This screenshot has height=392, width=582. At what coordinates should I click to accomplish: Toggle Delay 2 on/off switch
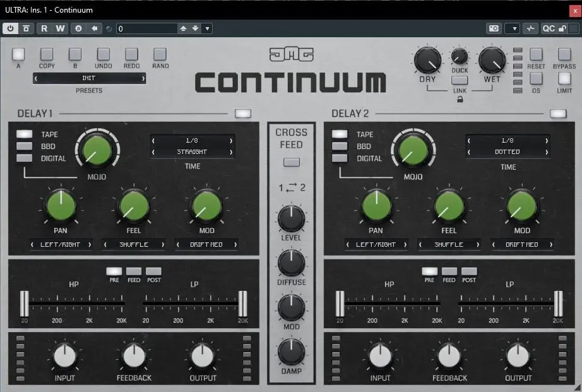point(558,114)
